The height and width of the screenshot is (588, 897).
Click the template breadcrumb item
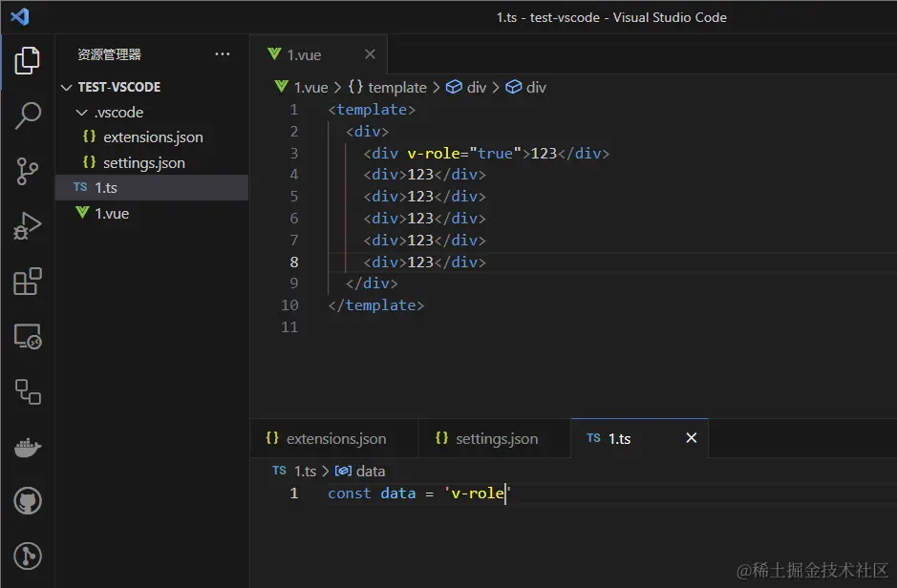[396, 87]
